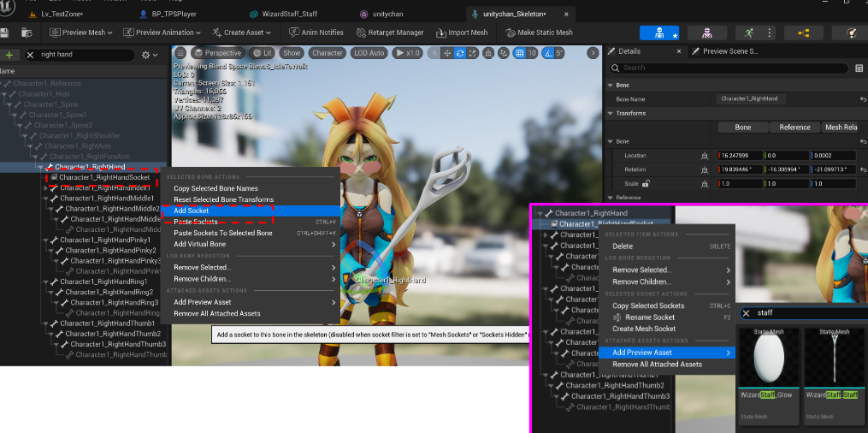This screenshot has width=868, height=433.
Task: Select Character1_RightHandPinky1 in the tree
Action: click(105, 240)
